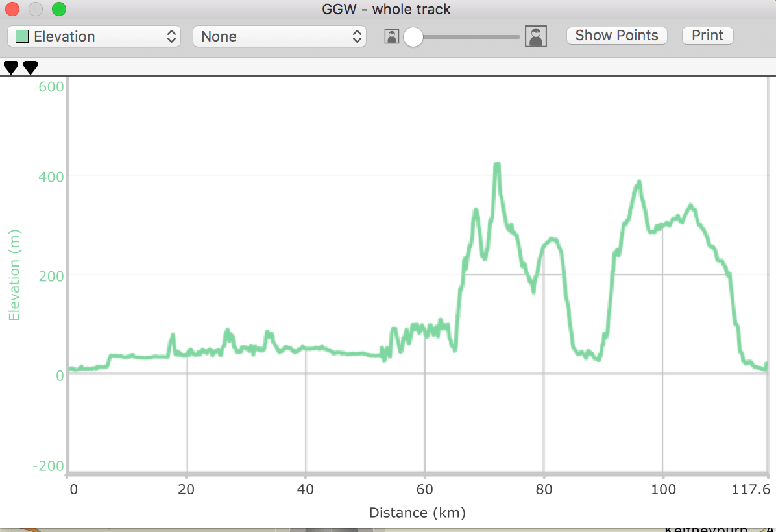Viewport: 776px width, 532px height.
Task: Click the small person icon left of slider
Action: coord(391,36)
